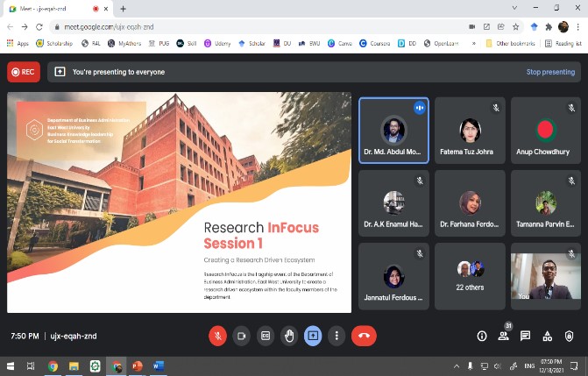588x376 pixels.
Task: Open the activities panel
Action: click(x=547, y=336)
